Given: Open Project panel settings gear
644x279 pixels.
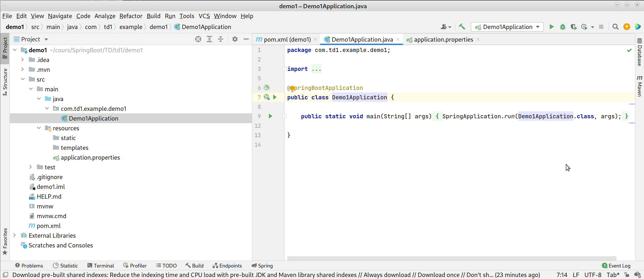Looking at the screenshot, I should pyautogui.click(x=235, y=39).
